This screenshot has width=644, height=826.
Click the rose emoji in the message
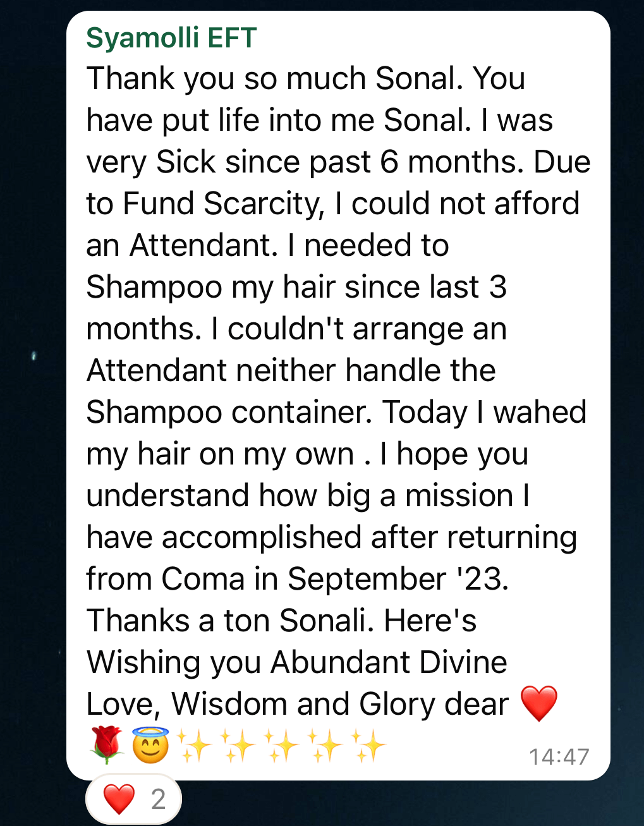pos(107,745)
